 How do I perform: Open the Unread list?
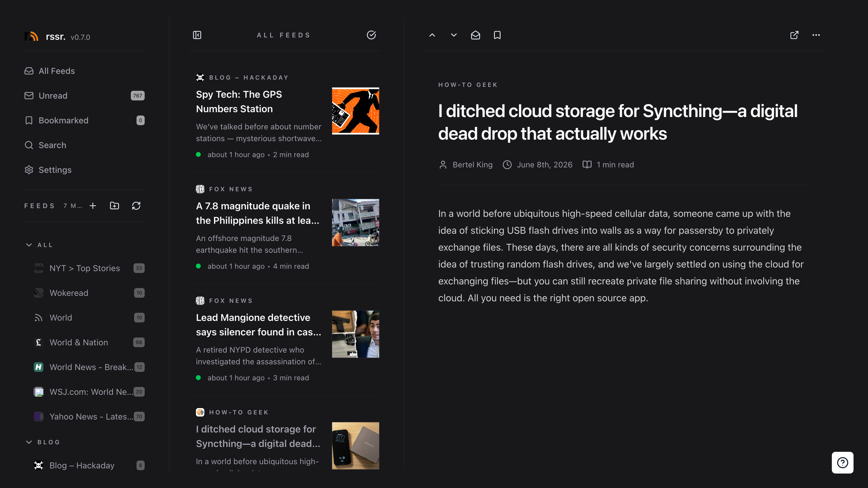[84, 95]
